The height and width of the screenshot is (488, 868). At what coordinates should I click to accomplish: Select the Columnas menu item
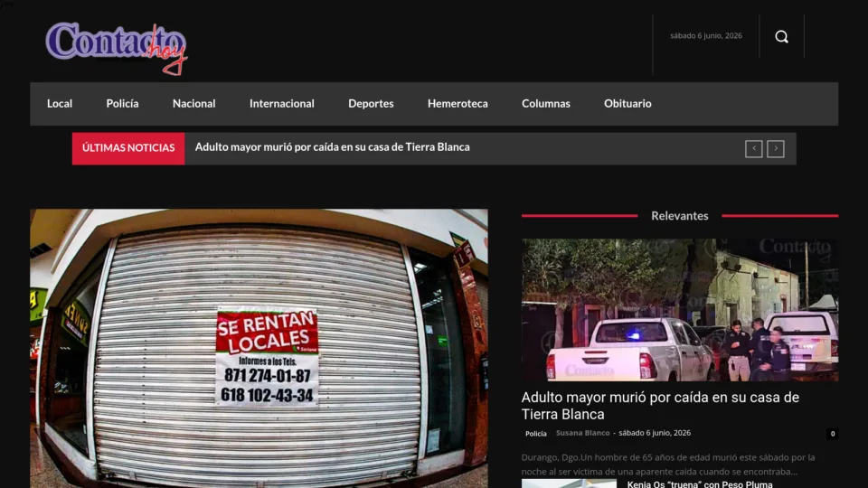pos(546,103)
